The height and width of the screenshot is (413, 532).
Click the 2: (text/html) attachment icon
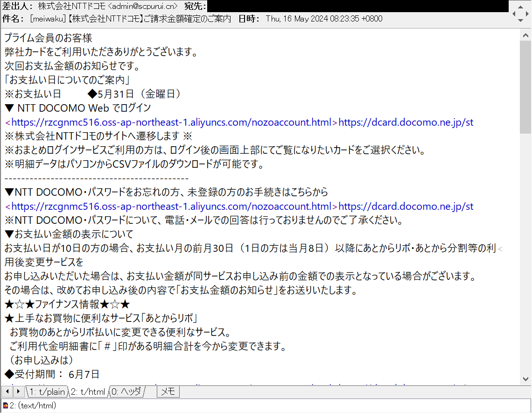(x=6, y=405)
